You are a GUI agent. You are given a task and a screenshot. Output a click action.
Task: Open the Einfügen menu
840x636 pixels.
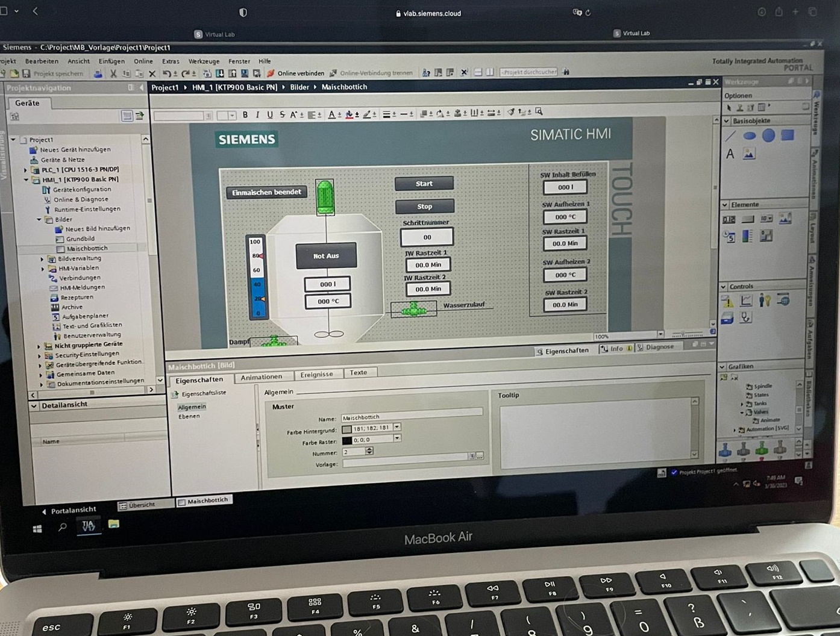(111, 61)
